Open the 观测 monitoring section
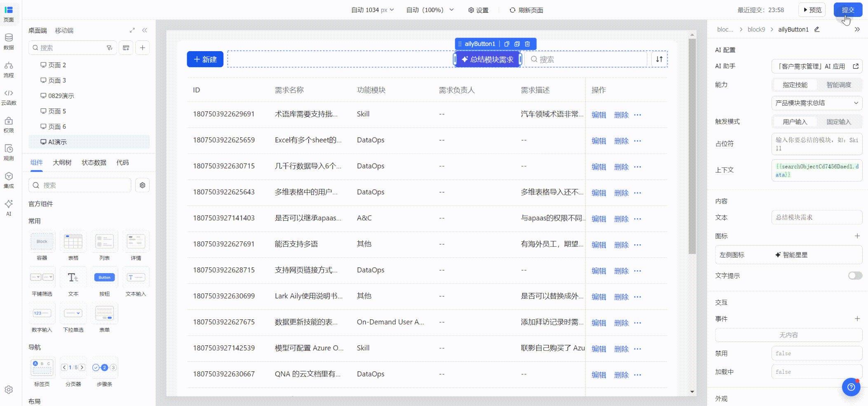This screenshot has height=406, width=868. click(x=9, y=153)
